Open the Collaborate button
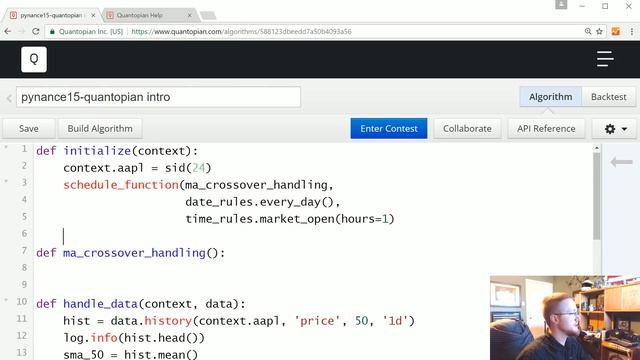This screenshot has height=360, width=640. pos(467,129)
